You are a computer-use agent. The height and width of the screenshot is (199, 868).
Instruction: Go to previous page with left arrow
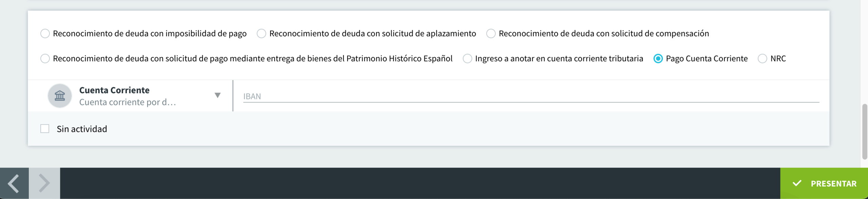tap(14, 183)
